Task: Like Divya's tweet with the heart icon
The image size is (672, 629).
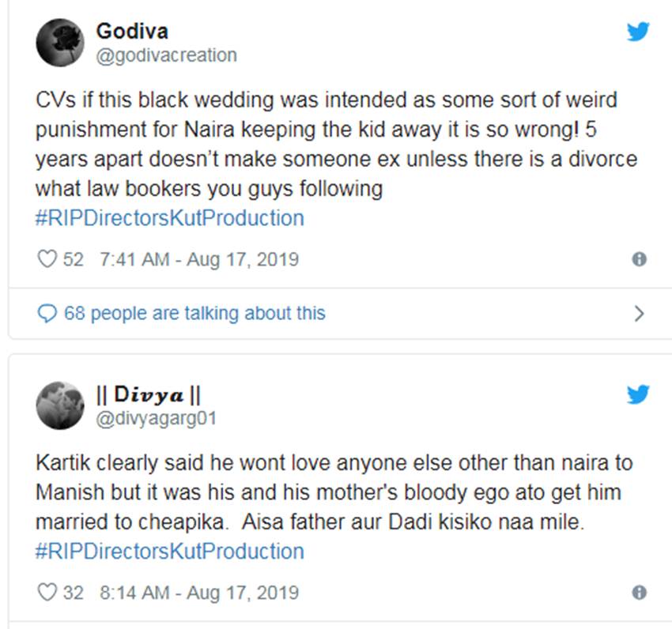Action: pos(48,592)
